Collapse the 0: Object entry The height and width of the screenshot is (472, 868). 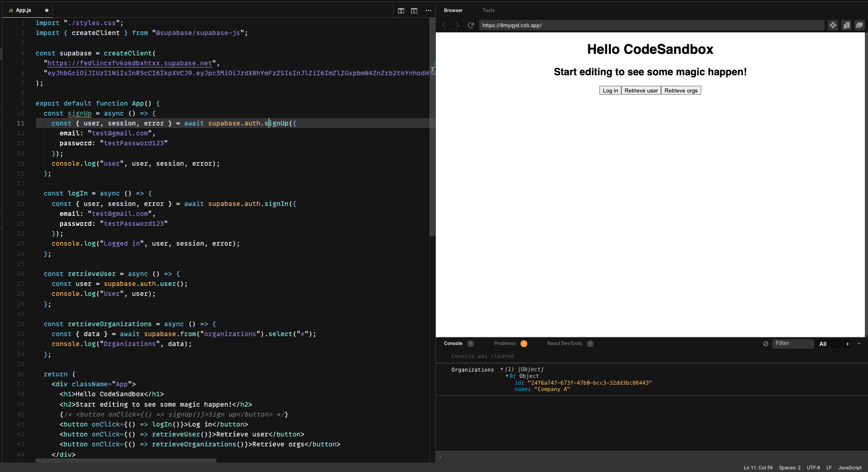tap(507, 376)
